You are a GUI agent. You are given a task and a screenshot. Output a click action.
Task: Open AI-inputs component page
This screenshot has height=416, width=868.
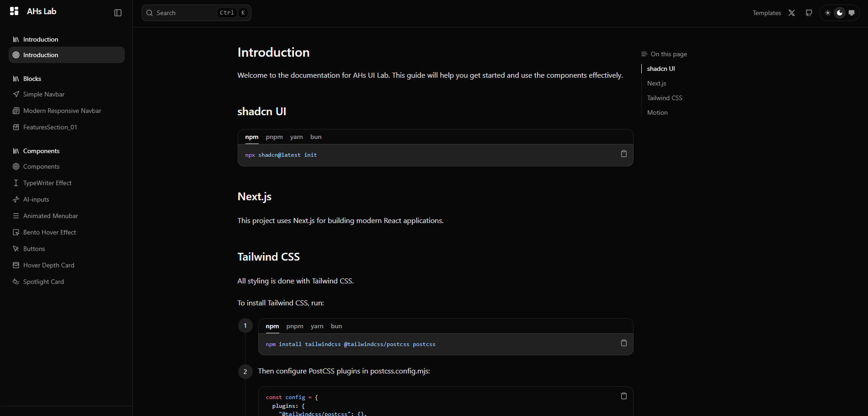coord(67,199)
